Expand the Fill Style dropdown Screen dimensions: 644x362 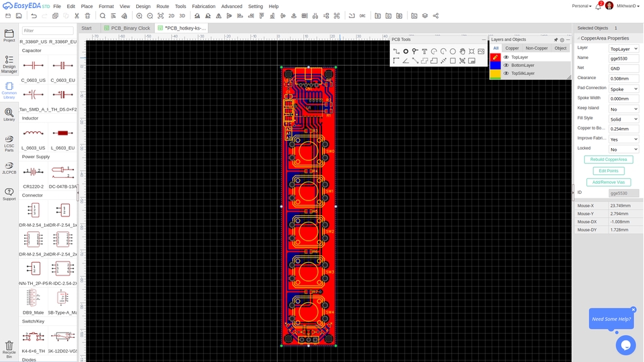point(623,119)
